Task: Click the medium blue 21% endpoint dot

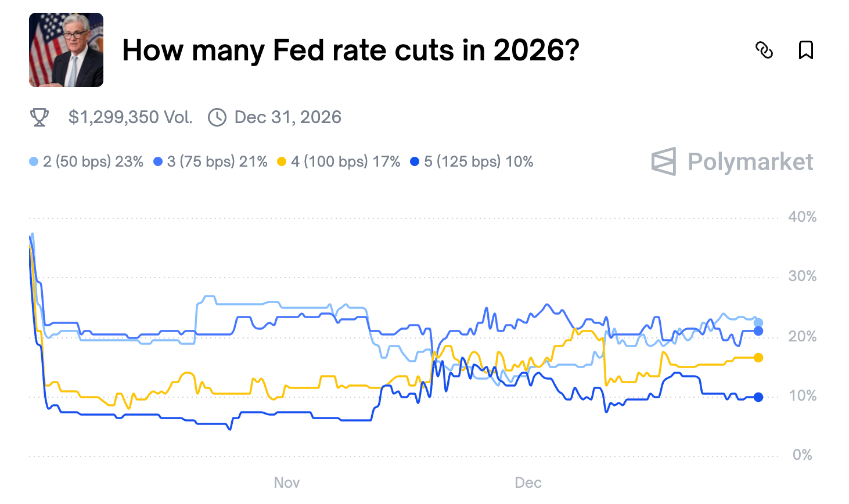Action: coord(758,331)
